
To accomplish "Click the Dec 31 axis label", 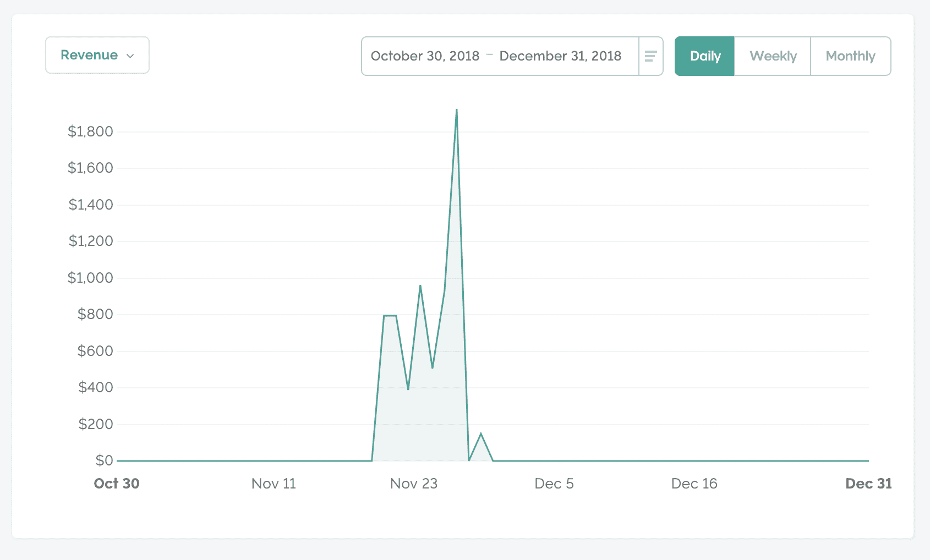I will click(868, 484).
